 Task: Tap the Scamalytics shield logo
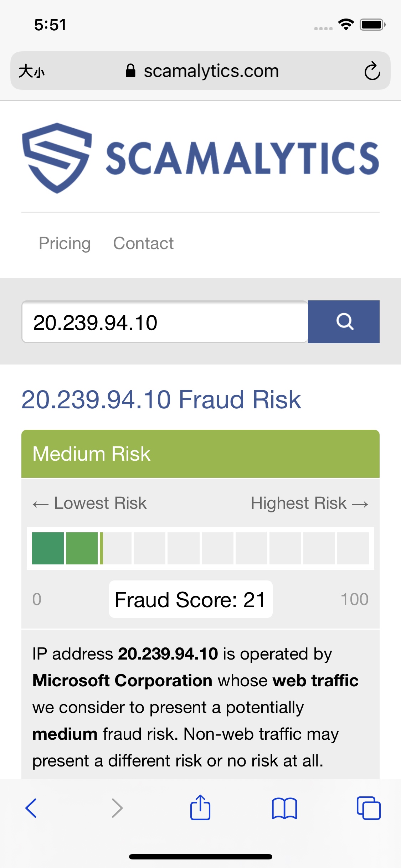click(x=57, y=158)
